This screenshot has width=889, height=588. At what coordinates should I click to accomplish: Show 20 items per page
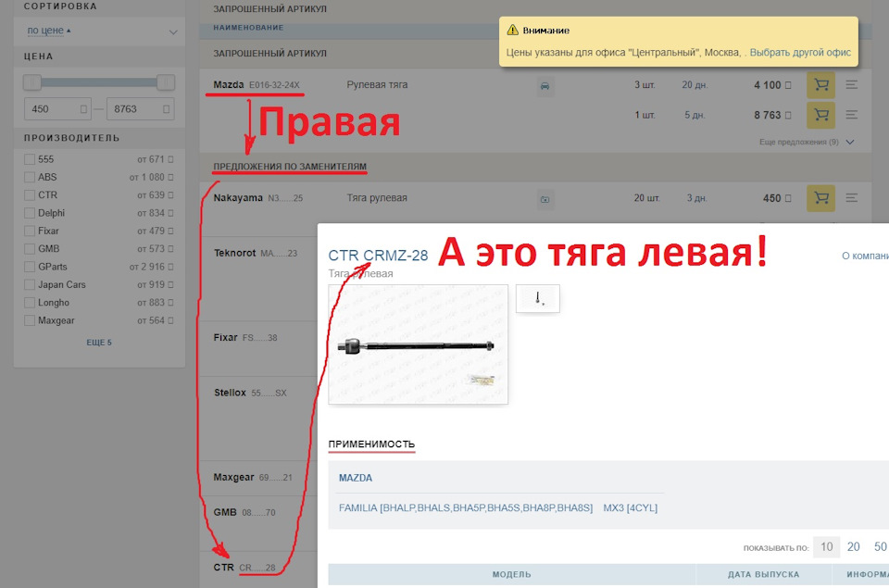tap(853, 547)
